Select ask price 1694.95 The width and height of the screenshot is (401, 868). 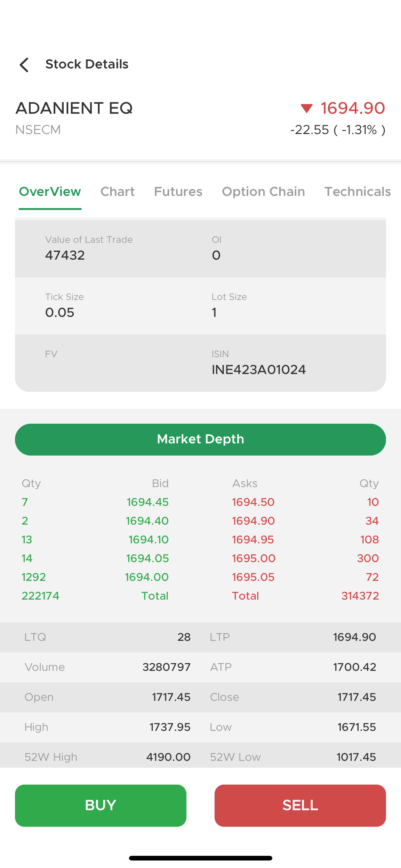[253, 540]
